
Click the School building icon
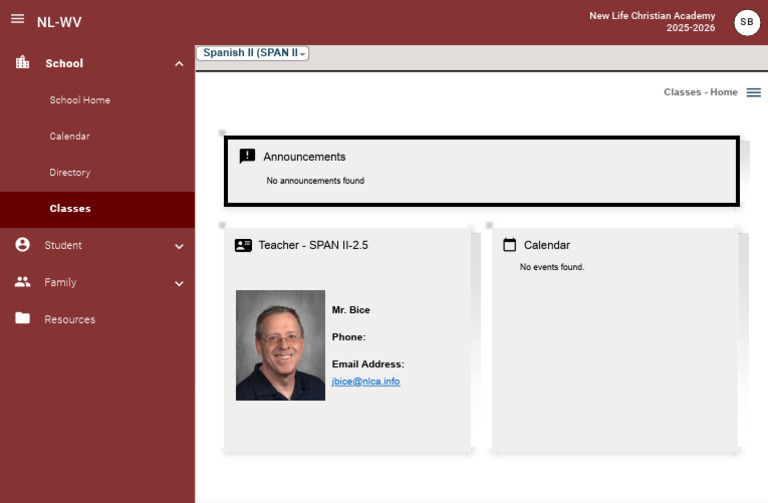(23, 62)
